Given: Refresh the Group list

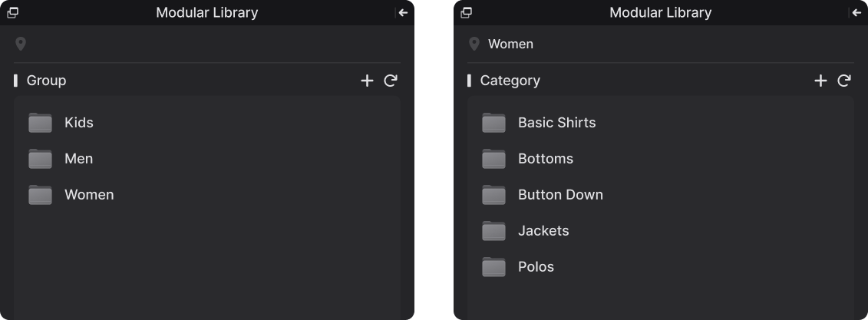Looking at the screenshot, I should (391, 81).
